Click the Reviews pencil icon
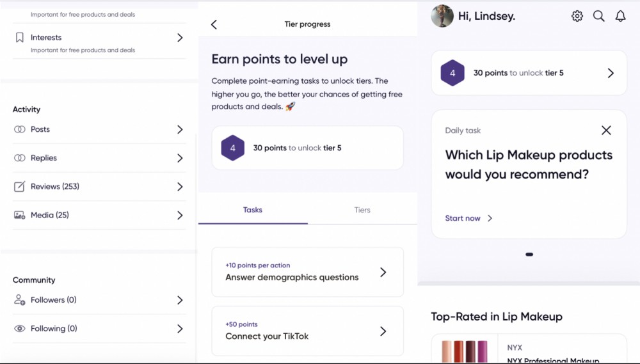The width and height of the screenshot is (640, 364). tap(20, 187)
